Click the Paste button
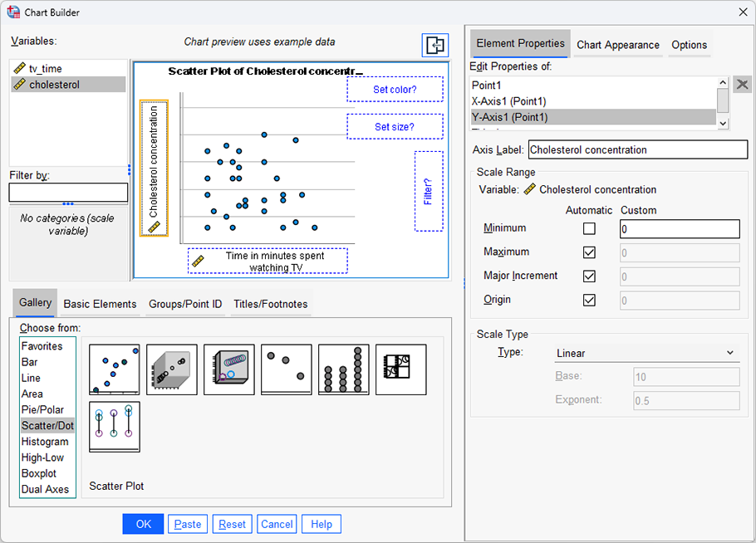 [x=188, y=524]
